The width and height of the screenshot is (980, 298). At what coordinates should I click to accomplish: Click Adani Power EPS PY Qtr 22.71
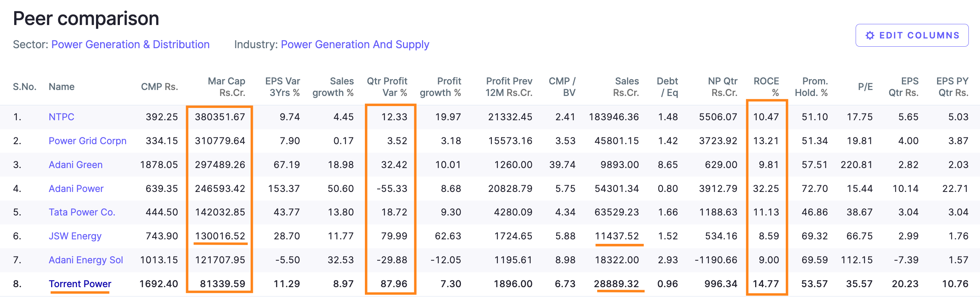[x=955, y=189]
